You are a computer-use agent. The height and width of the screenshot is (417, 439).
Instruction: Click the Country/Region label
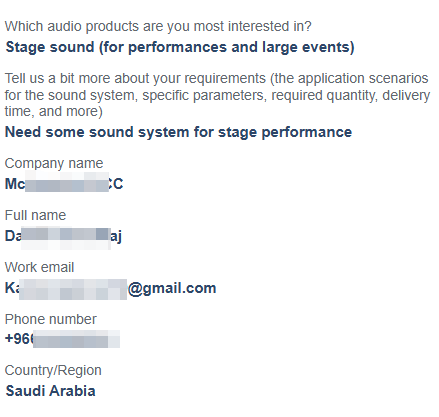point(53,371)
